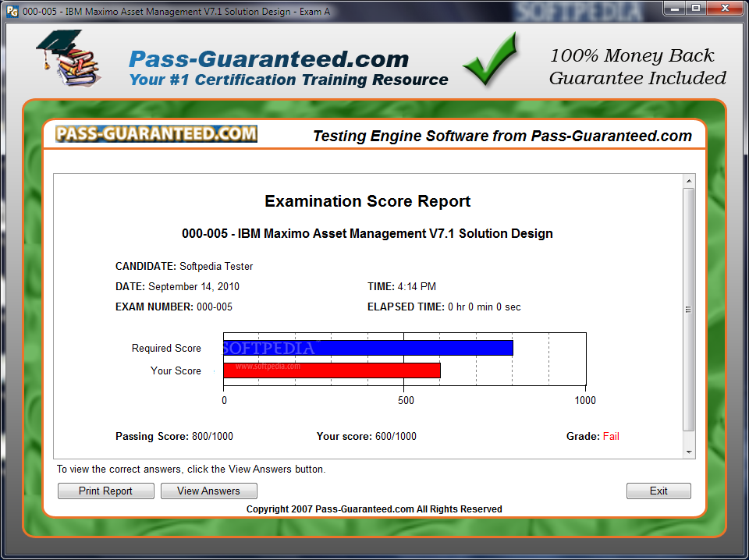The height and width of the screenshot is (560, 749).
Task: Click the Pass-Guaranteed.com header title
Action: tap(268, 60)
